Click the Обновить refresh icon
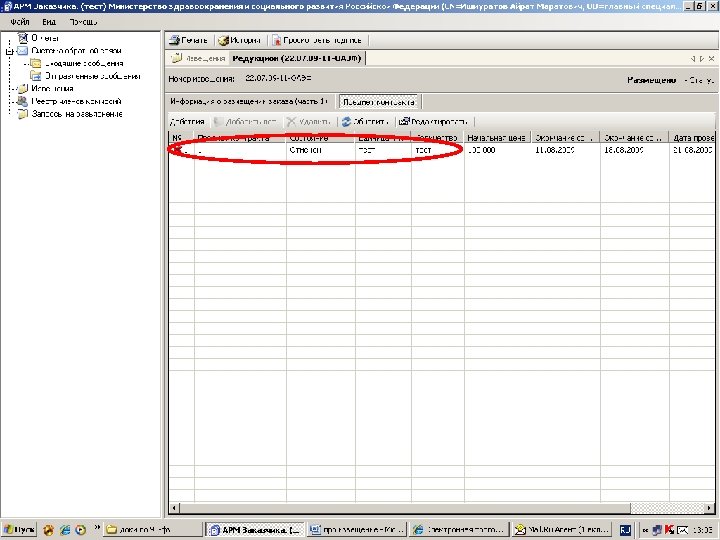The width and height of the screenshot is (720, 540). tap(346, 122)
